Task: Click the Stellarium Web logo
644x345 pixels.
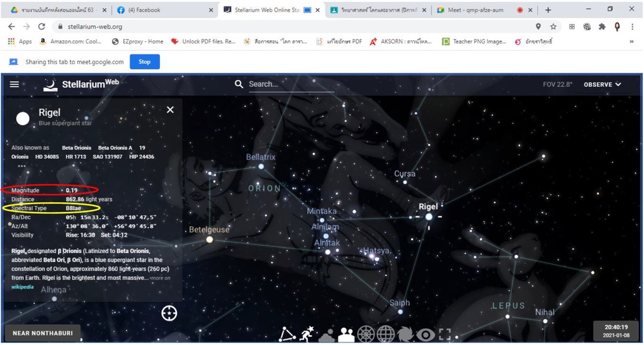Action: click(82, 84)
